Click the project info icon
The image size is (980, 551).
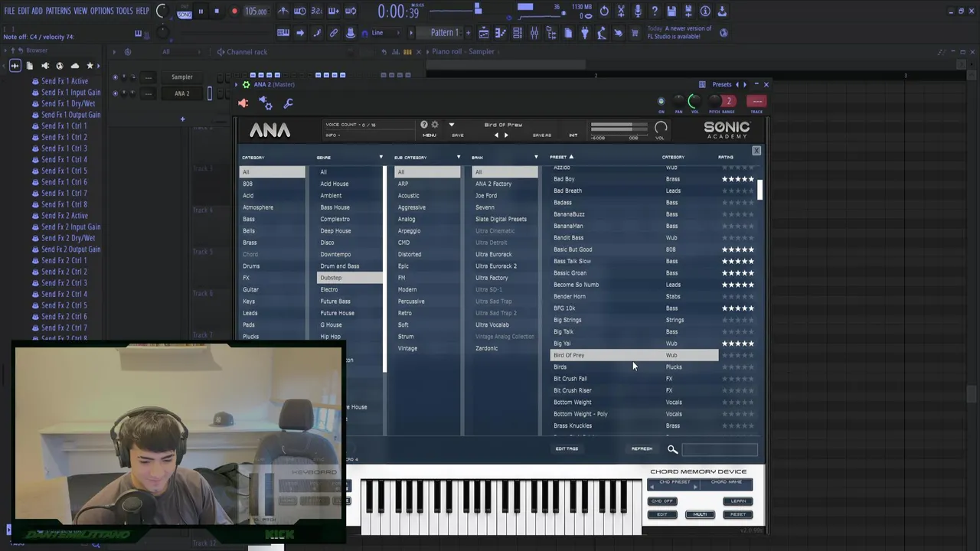[x=705, y=11]
